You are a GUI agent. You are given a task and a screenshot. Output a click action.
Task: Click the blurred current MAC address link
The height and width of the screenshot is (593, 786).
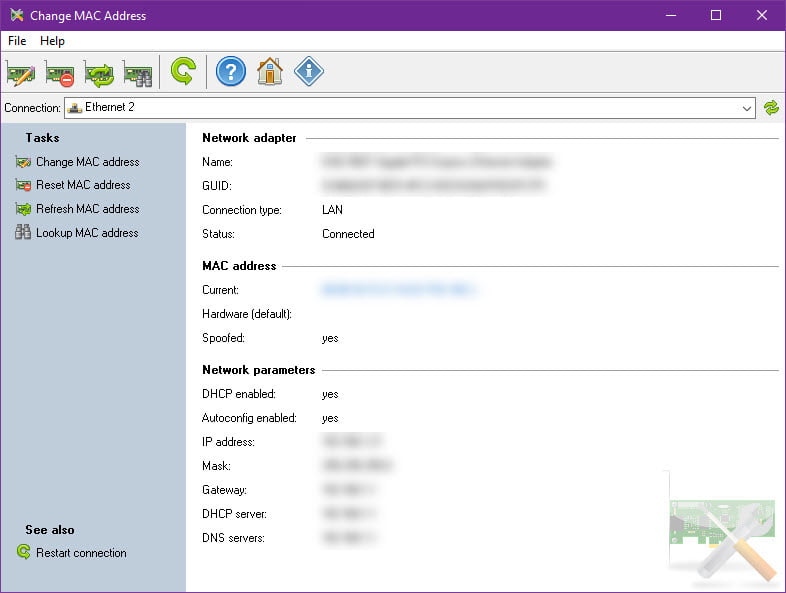point(398,289)
